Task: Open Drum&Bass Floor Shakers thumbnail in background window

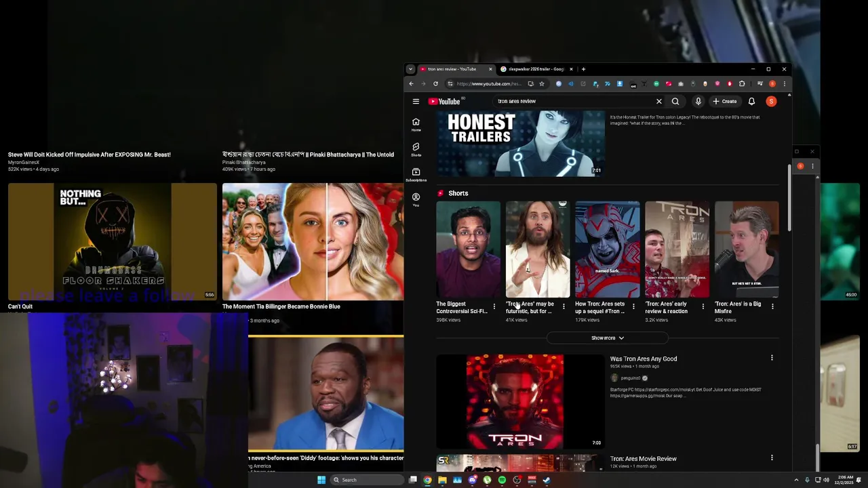Action: pos(112,241)
